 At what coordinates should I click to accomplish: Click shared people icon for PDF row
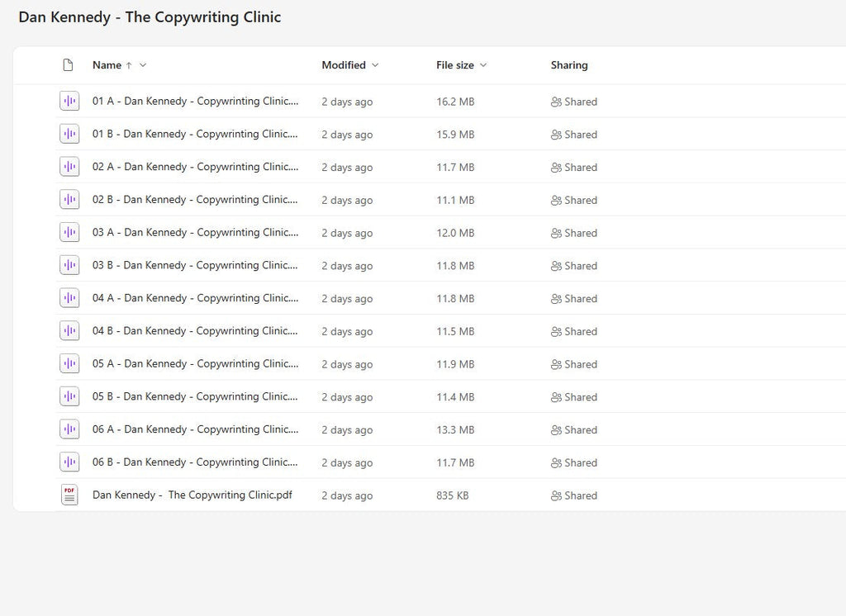[556, 495]
